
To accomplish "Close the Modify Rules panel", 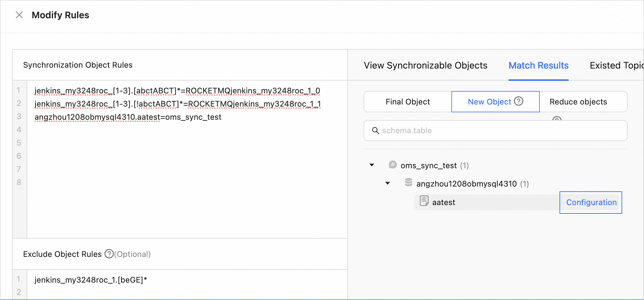I will [19, 15].
